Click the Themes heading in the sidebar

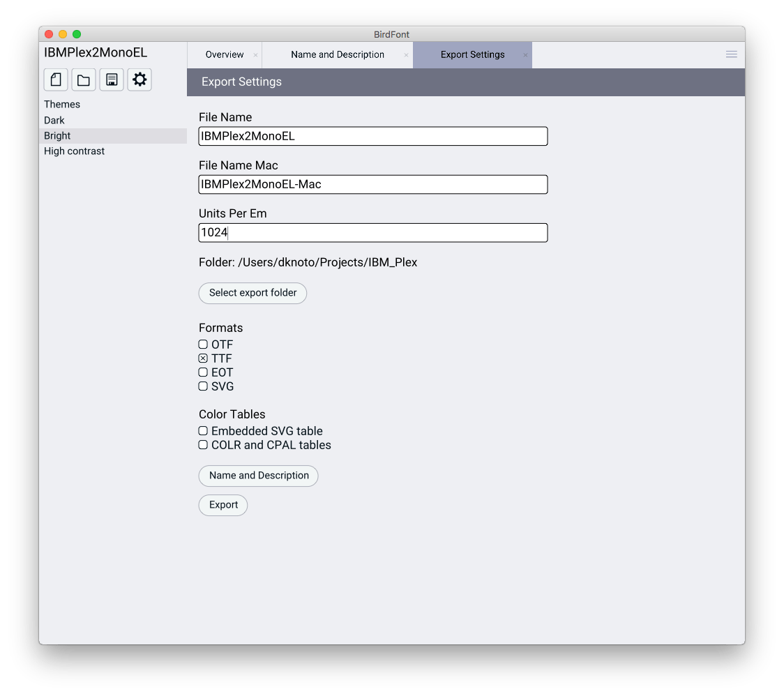[x=62, y=105]
